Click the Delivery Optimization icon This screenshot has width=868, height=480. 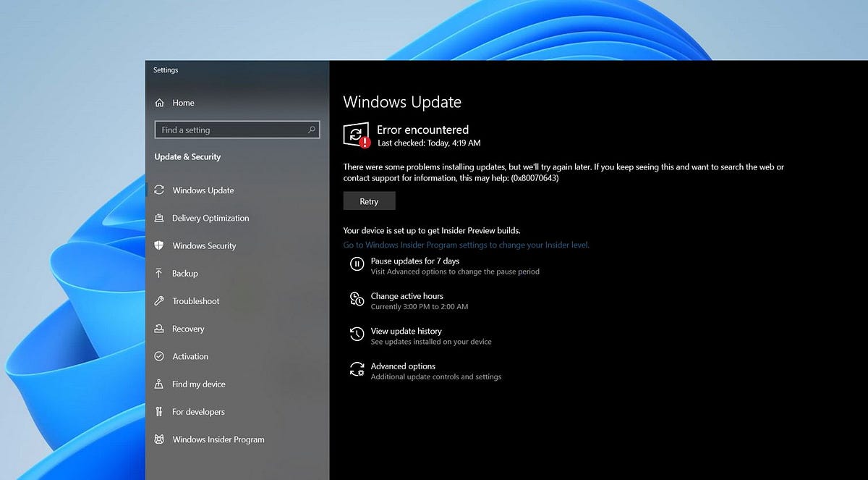(x=159, y=218)
